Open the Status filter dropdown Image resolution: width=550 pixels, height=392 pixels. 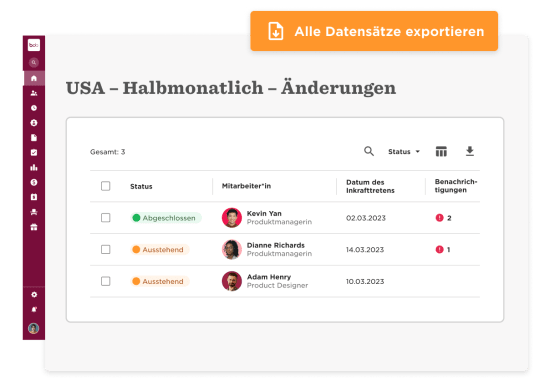point(404,151)
